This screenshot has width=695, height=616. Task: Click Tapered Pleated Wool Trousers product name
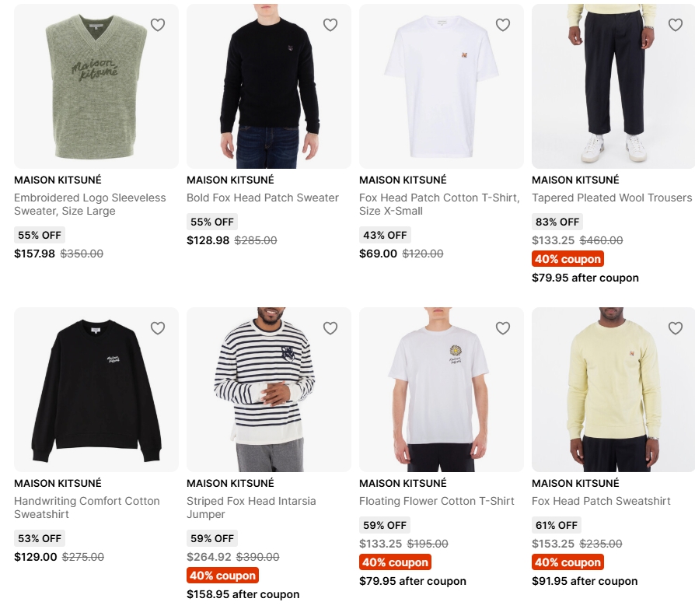click(612, 198)
